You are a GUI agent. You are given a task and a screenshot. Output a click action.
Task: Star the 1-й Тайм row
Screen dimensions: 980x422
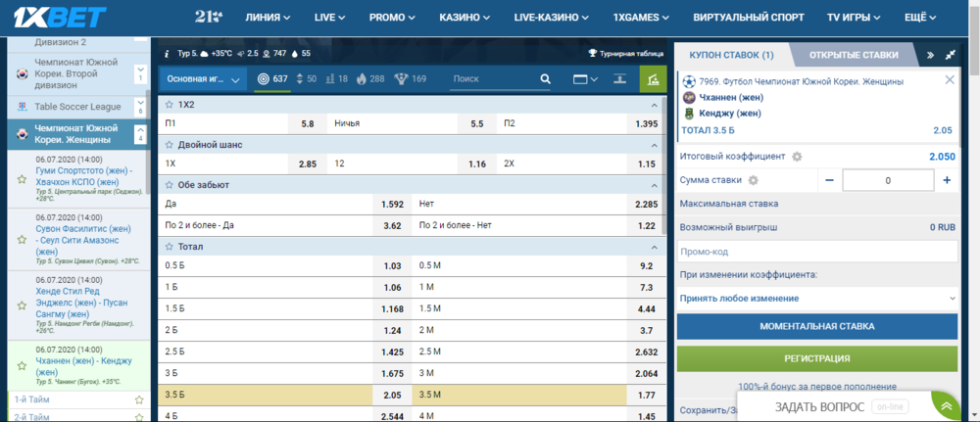(x=139, y=399)
